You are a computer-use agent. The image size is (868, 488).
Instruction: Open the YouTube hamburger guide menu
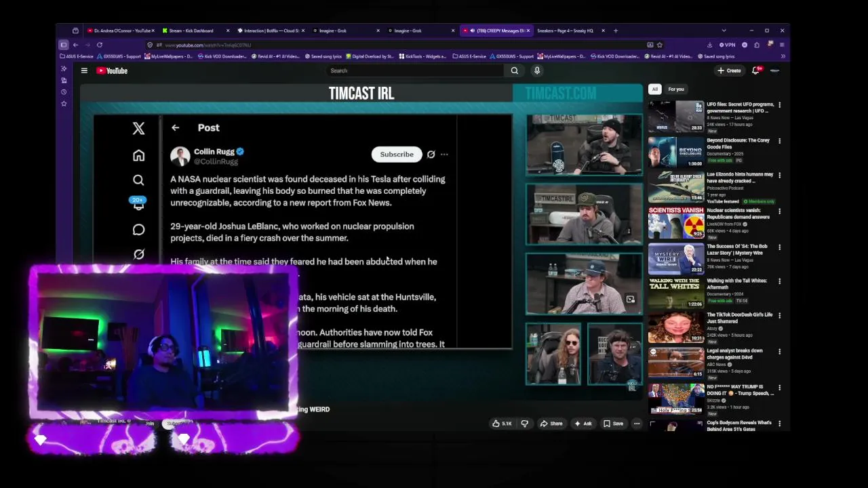tap(84, 70)
